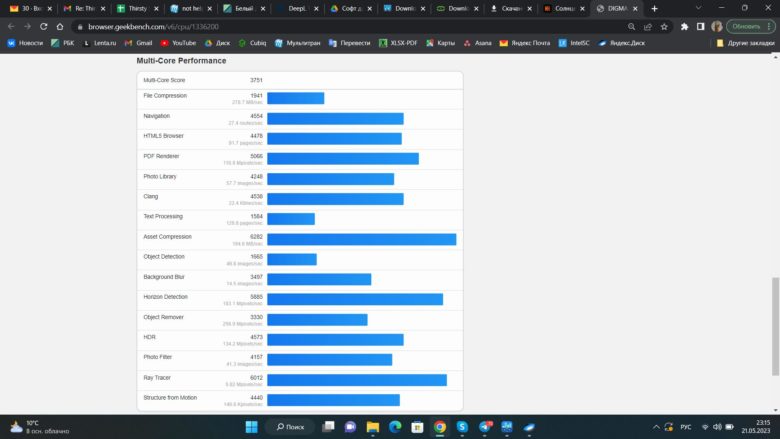Open the Lenta.ru bookmark
Screen dimensions: 780x439
99,43
